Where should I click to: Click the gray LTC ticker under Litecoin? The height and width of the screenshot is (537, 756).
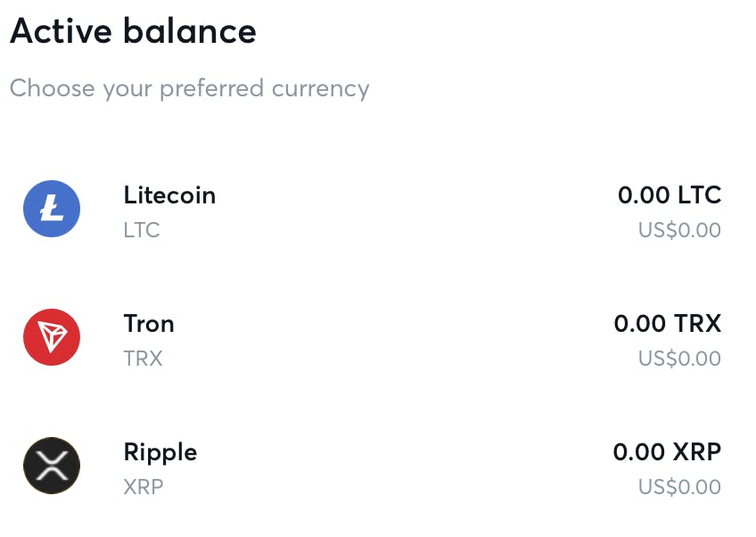pyautogui.click(x=142, y=230)
